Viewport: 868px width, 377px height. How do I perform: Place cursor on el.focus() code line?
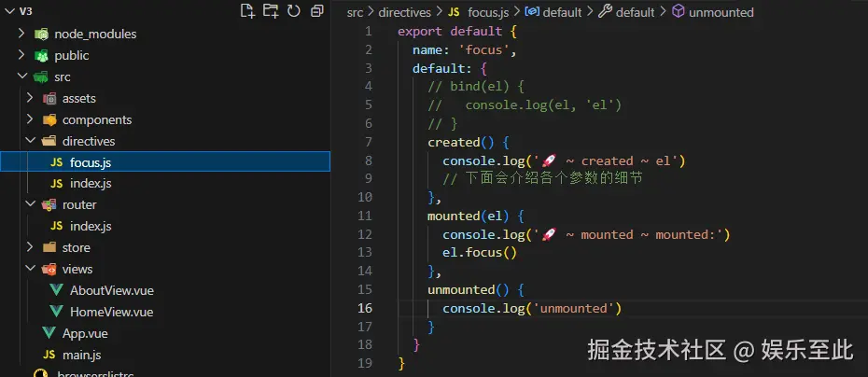(x=480, y=253)
